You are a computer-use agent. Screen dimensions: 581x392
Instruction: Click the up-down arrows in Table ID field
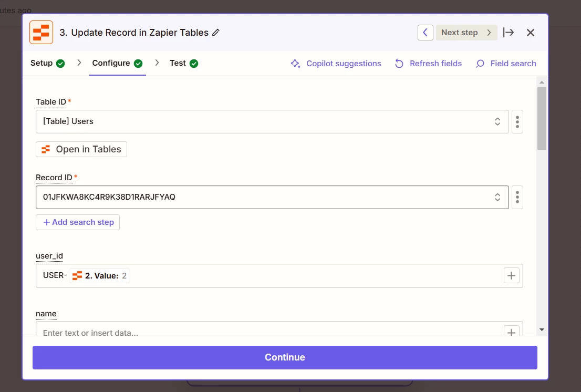tap(497, 121)
